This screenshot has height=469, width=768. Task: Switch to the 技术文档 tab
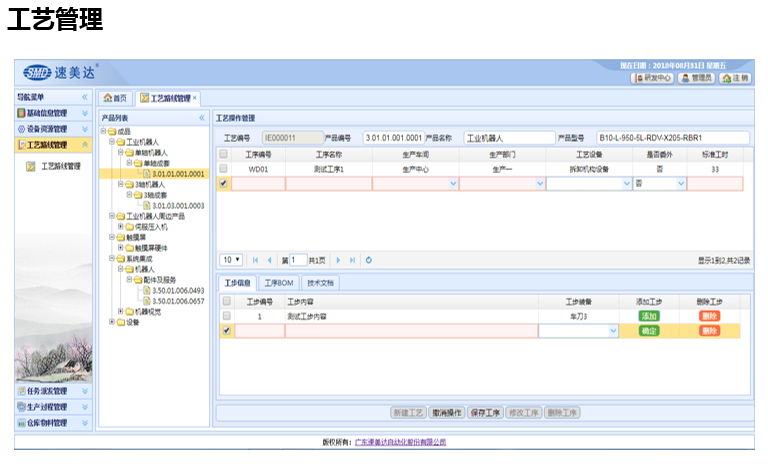tap(322, 284)
